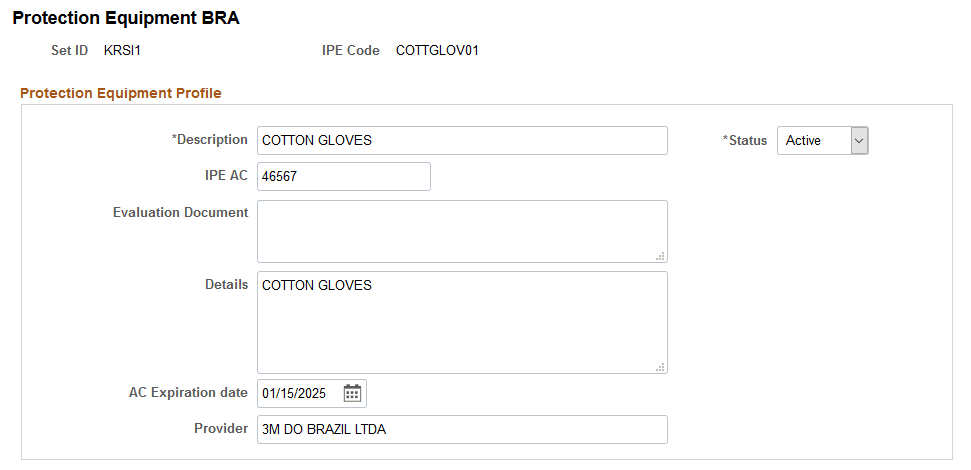Focus the IPE AC input box
The height and width of the screenshot is (470, 971).
click(x=343, y=177)
